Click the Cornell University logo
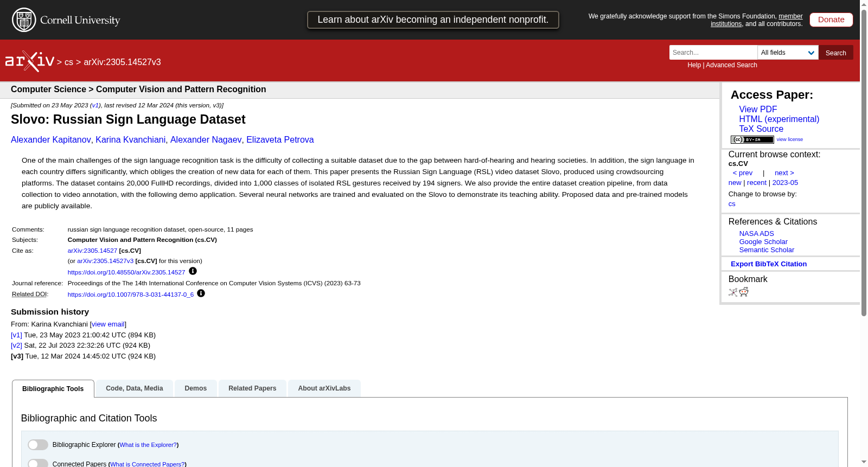Image resolution: width=868 pixels, height=467 pixels. click(66, 20)
